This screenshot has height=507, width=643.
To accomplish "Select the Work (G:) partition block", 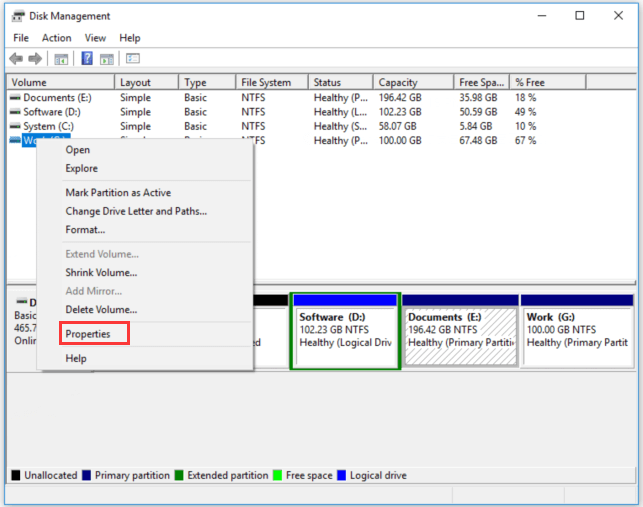I will coord(577,330).
